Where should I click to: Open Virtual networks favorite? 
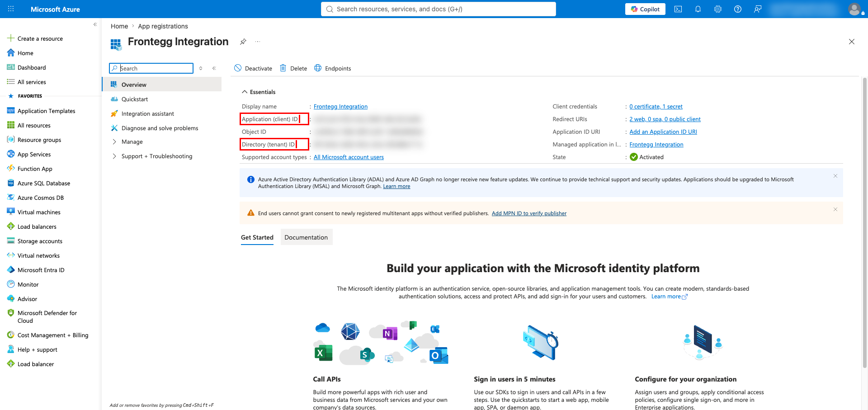click(x=38, y=255)
